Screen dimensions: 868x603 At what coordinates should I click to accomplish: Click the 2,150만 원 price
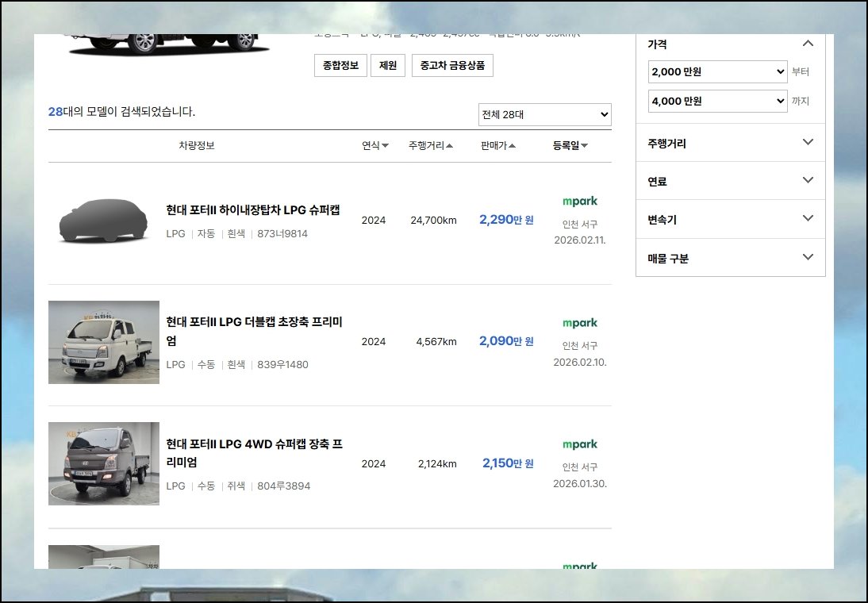pyautogui.click(x=508, y=463)
